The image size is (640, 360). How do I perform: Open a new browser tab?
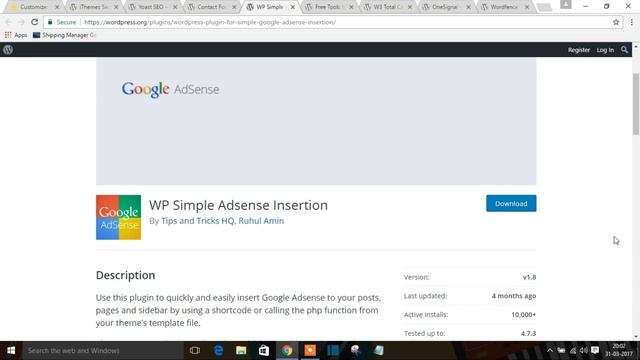544,7
